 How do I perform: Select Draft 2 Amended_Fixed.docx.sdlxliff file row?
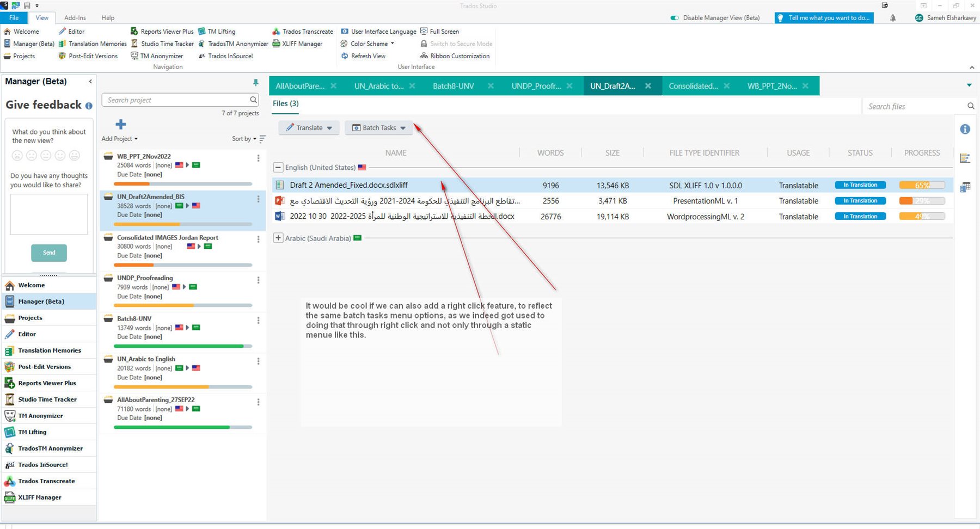612,185
